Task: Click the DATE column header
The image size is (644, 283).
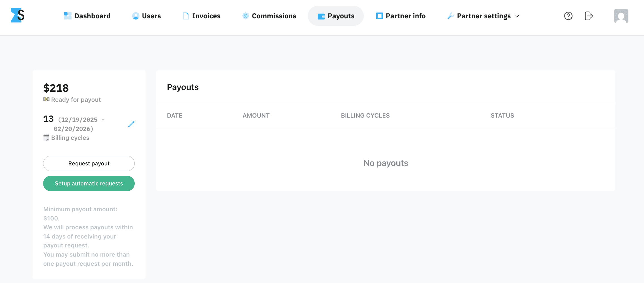Action: pos(174,115)
